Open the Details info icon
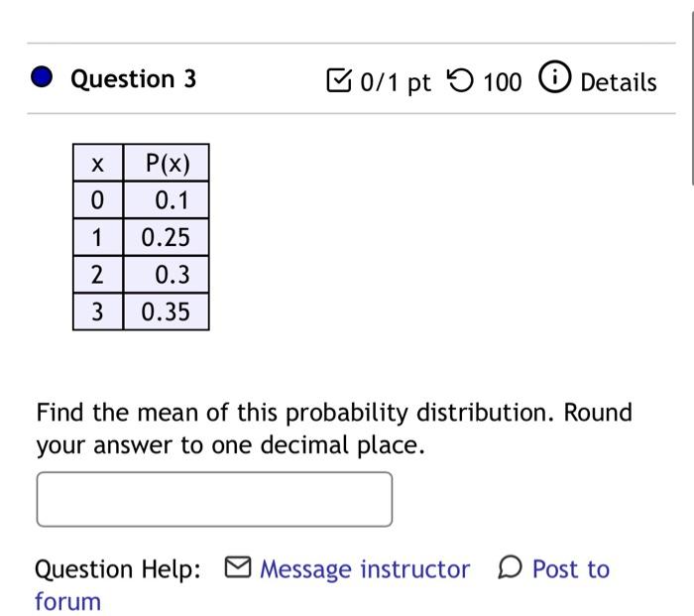Screen dimensions: 694x616 click(x=554, y=76)
